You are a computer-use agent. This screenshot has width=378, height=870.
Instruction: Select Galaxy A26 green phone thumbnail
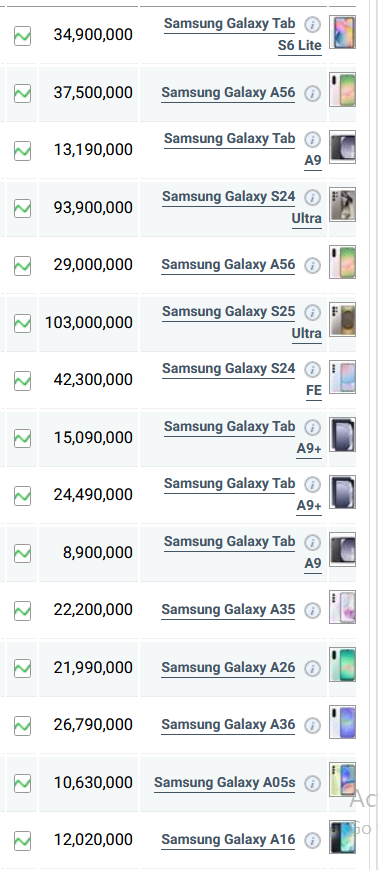[x=342, y=665]
